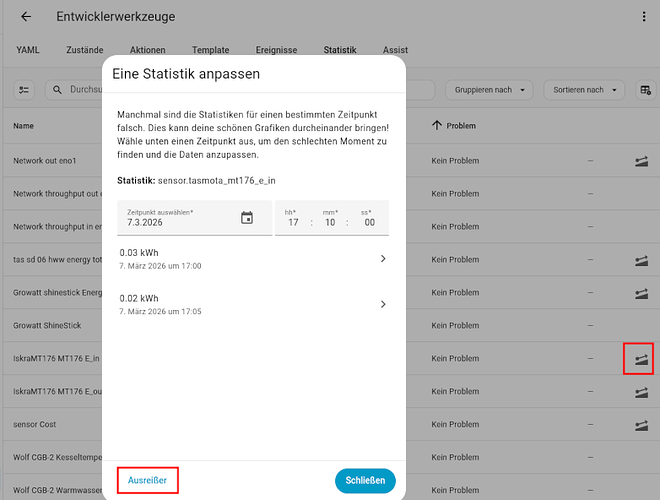Open the 0.02 kWh entry at 17:05
This screenshot has width=660, height=500.
coord(252,304)
